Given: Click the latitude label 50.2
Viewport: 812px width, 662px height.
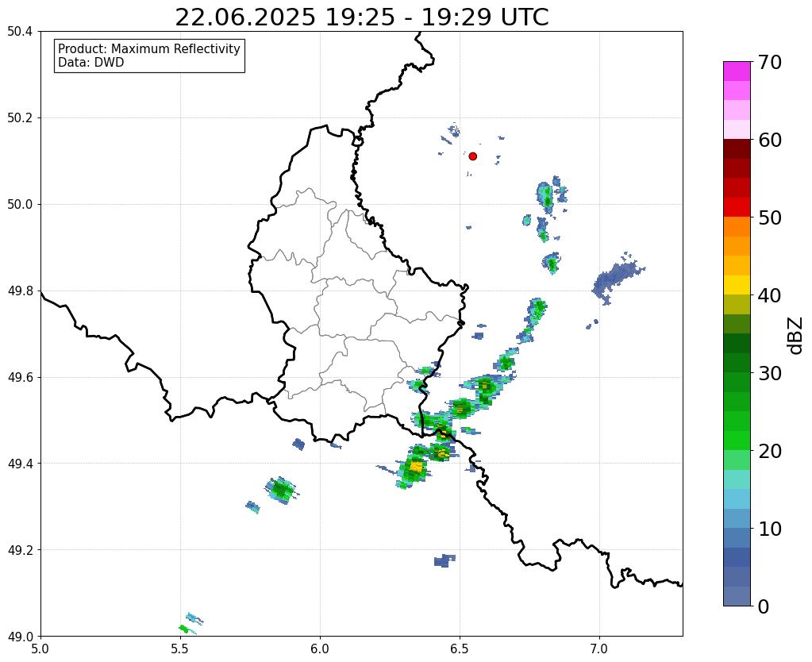Looking at the screenshot, I should [x=20, y=118].
